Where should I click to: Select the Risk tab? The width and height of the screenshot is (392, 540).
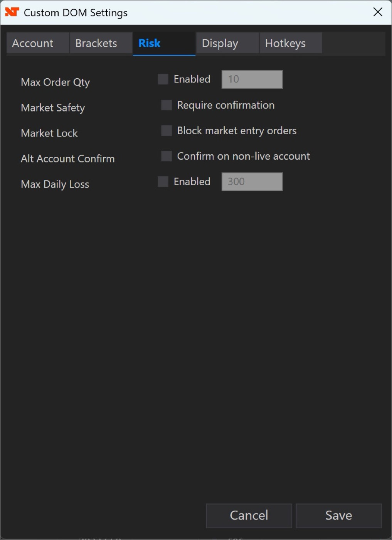[164, 43]
